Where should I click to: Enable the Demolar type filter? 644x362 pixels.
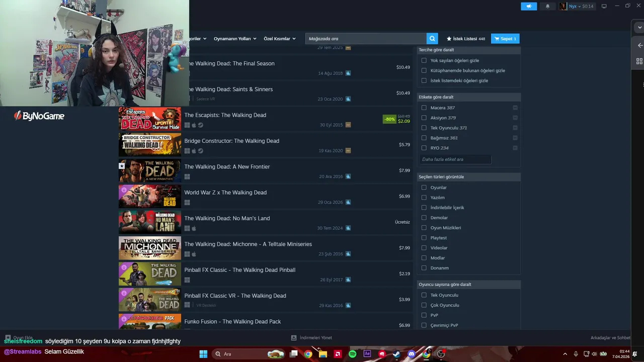(x=424, y=218)
